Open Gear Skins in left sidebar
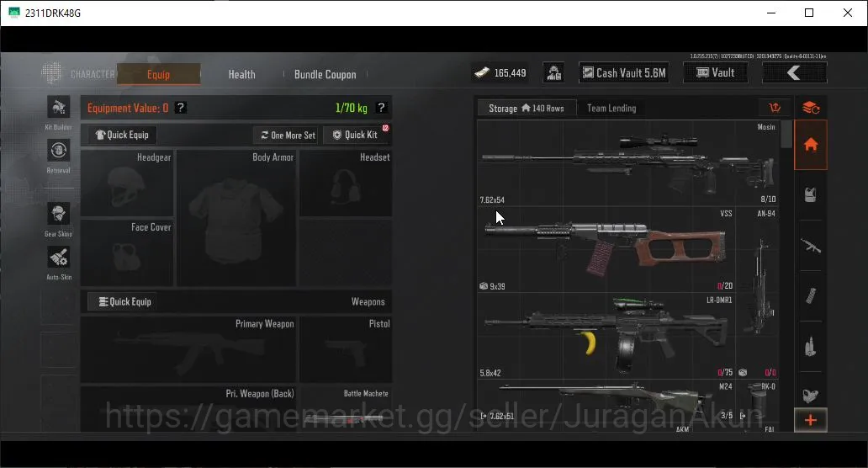The width and height of the screenshot is (868, 468). click(x=58, y=214)
